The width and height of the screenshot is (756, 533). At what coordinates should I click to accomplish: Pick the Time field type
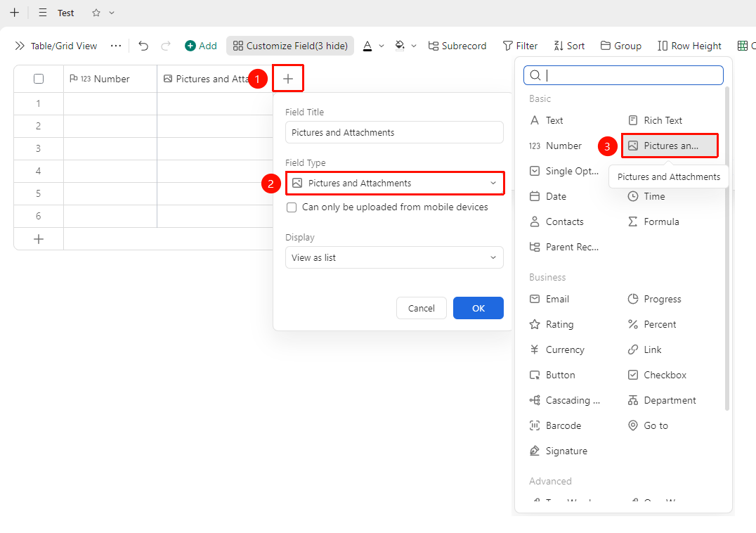[x=646, y=196]
